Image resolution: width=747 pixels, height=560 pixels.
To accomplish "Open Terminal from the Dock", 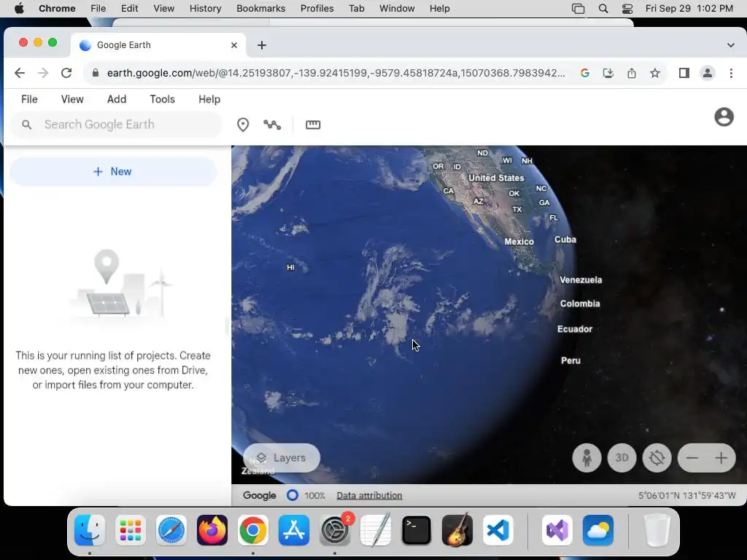I will [417, 530].
